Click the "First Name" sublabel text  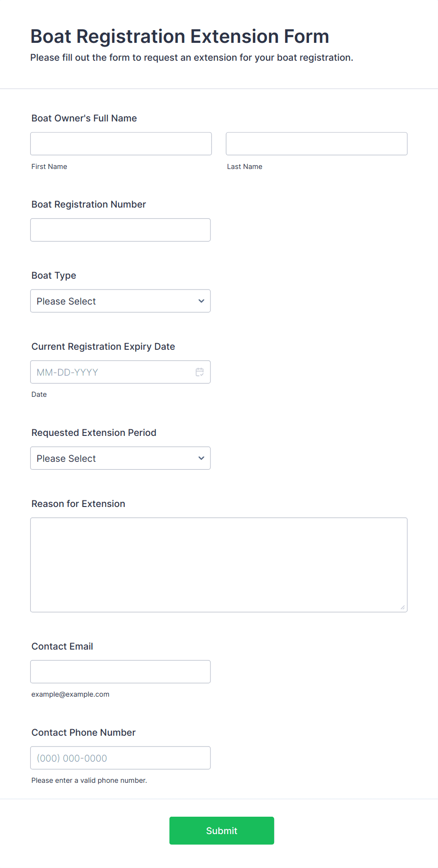[49, 167]
